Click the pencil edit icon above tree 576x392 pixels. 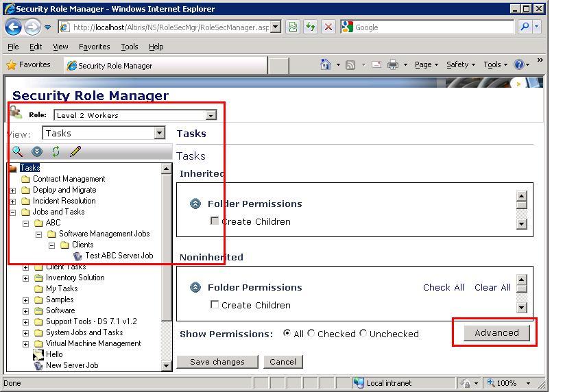[75, 151]
